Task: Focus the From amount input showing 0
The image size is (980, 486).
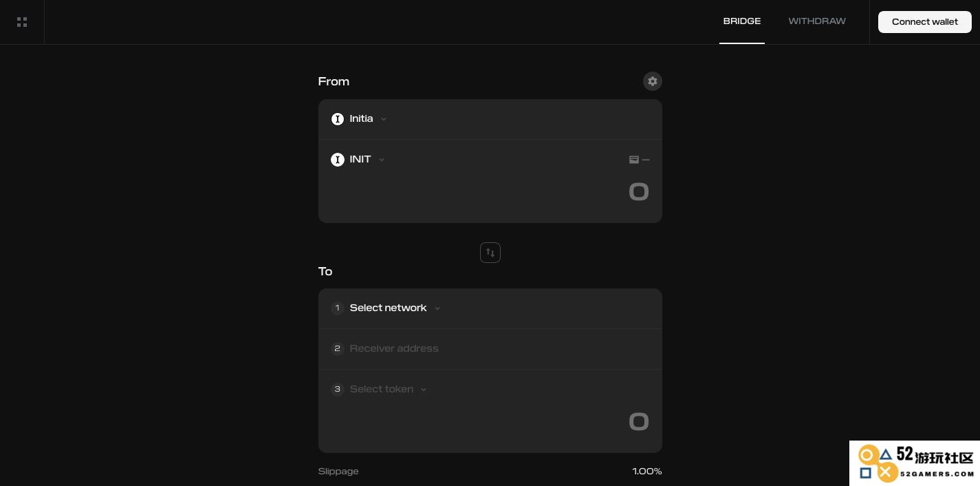Action: click(x=639, y=191)
